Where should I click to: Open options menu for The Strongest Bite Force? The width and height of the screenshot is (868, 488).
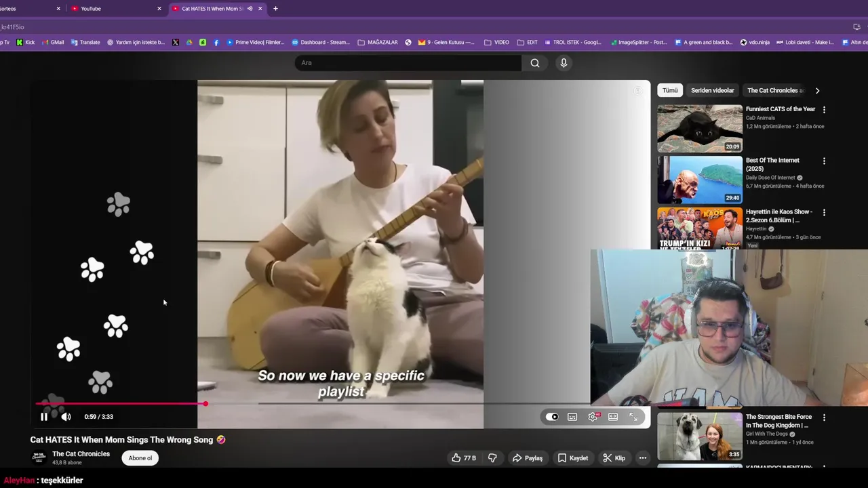(824, 418)
